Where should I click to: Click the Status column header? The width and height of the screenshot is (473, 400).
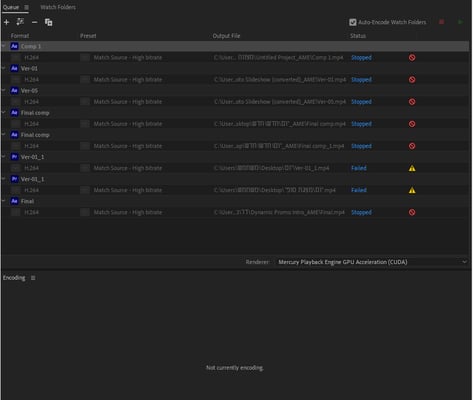tap(358, 36)
